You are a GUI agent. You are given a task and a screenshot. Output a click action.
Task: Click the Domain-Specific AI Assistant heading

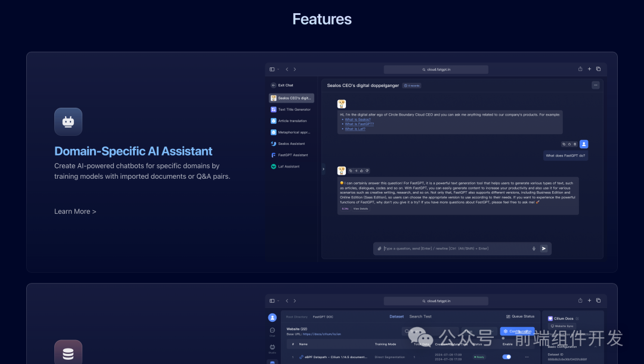click(x=133, y=151)
